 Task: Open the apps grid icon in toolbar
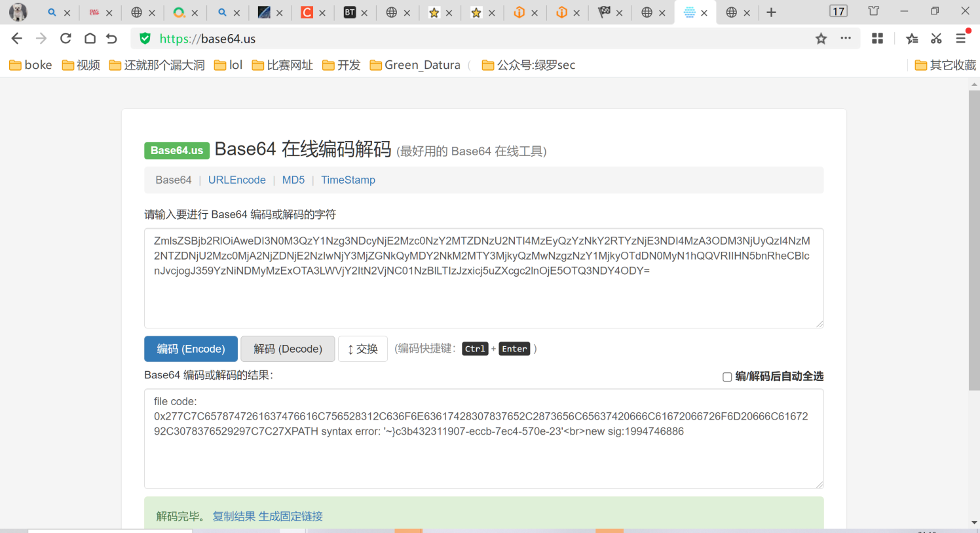[x=877, y=38]
